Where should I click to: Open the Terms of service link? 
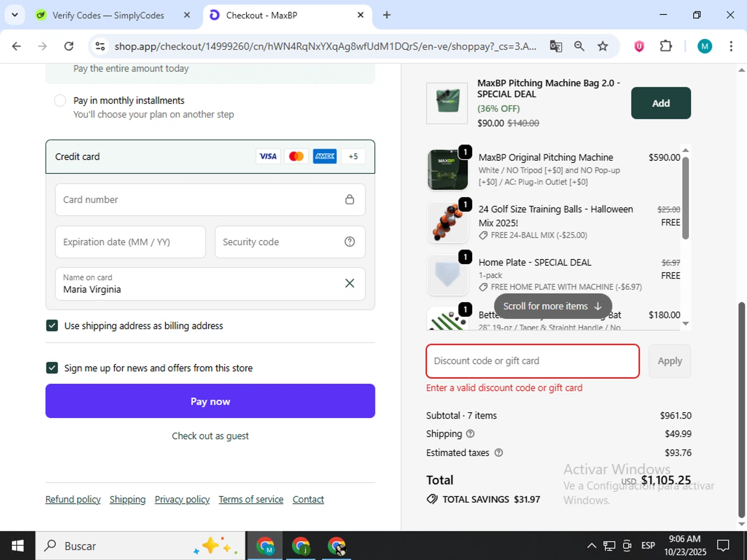coord(251,499)
